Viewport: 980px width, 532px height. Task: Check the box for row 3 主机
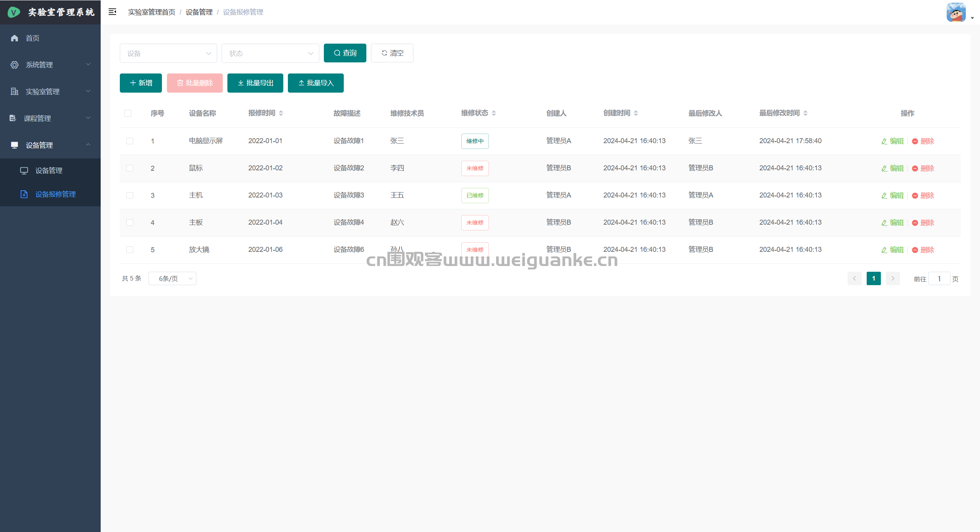[x=130, y=196]
